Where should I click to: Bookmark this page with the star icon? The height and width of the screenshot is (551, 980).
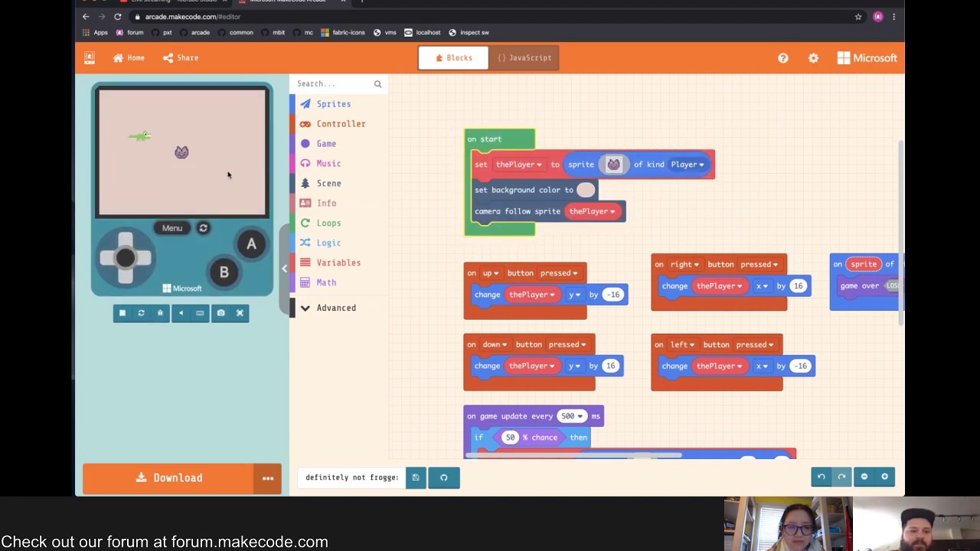click(x=858, y=17)
